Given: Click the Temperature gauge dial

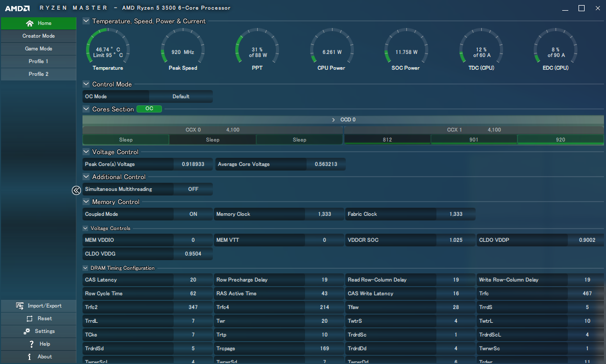Looking at the screenshot, I should [x=108, y=49].
